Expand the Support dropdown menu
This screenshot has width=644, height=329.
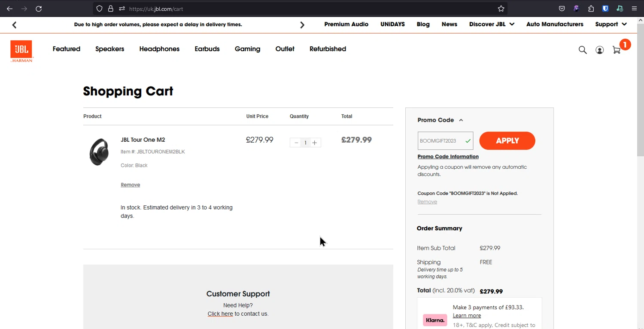(611, 24)
